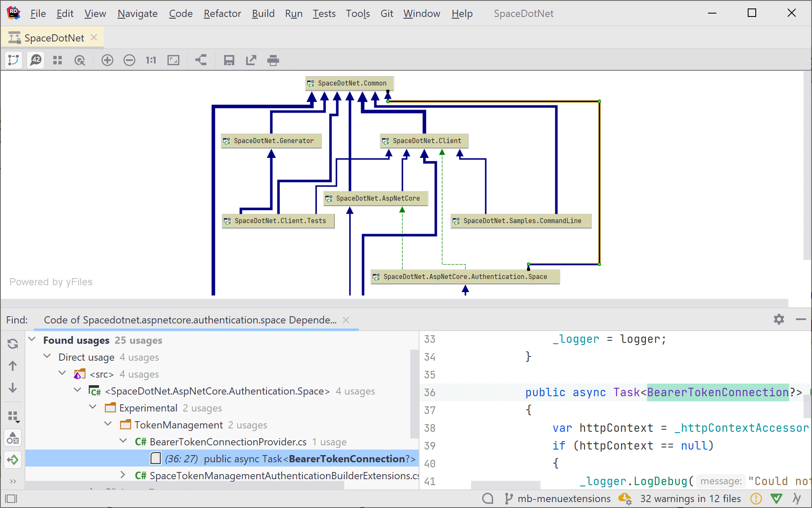Open the Git menu
This screenshot has height=508, width=812.
(x=387, y=14)
